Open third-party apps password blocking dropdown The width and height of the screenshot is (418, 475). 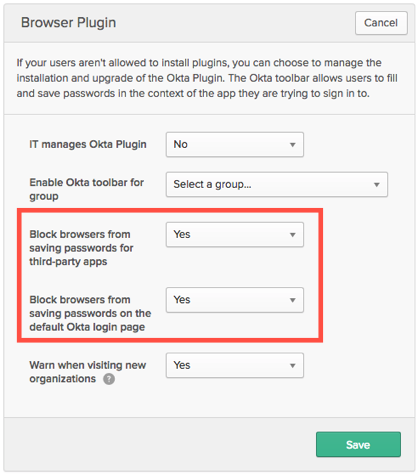coord(235,234)
